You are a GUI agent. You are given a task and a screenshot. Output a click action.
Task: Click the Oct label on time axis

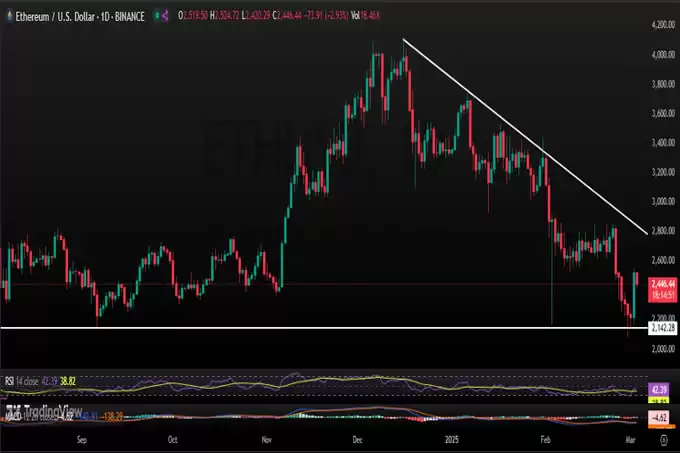point(173,440)
